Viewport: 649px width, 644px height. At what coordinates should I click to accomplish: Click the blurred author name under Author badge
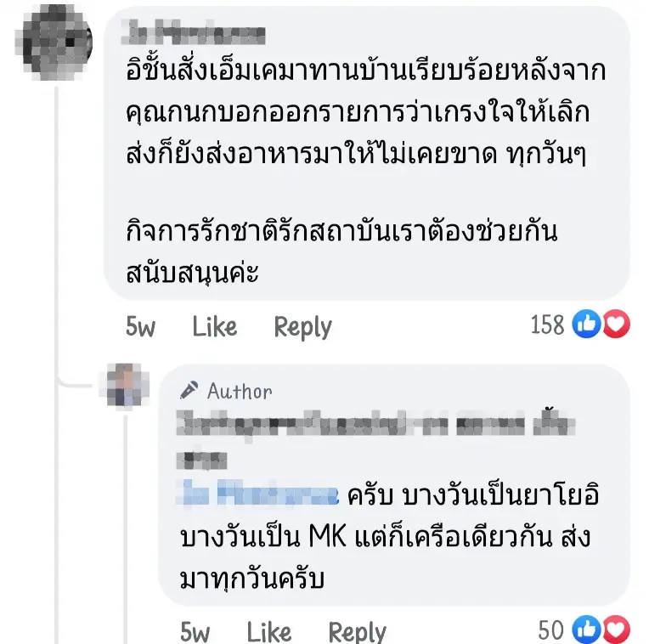pos(374,423)
